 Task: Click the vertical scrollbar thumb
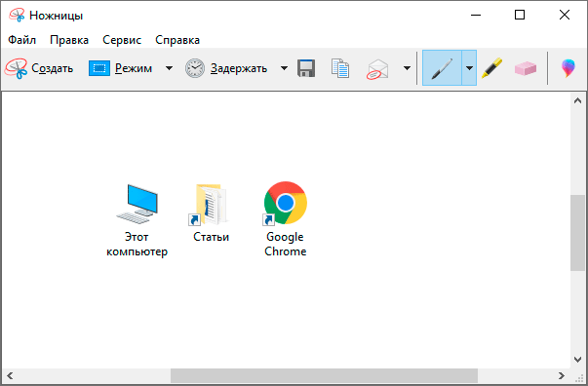(577, 233)
